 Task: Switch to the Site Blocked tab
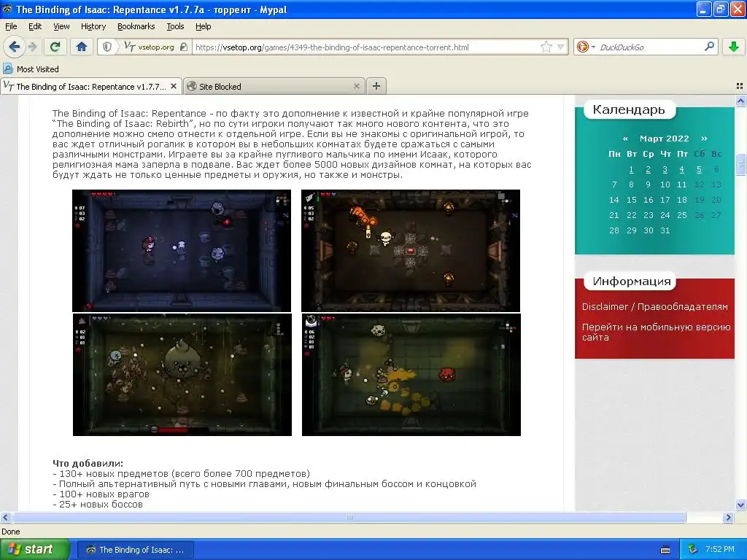(274, 86)
